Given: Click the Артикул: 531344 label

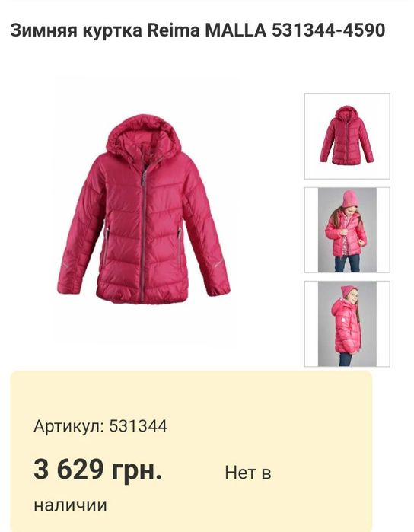Looking at the screenshot, I should (x=100, y=426).
